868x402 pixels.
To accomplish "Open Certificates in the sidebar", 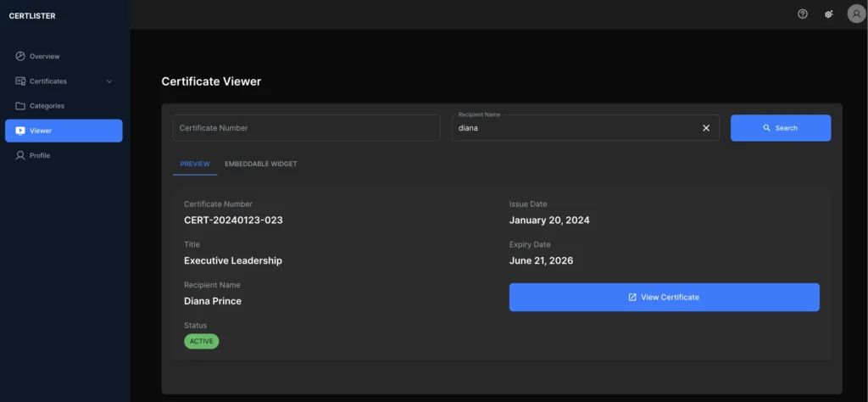I will coord(64,81).
